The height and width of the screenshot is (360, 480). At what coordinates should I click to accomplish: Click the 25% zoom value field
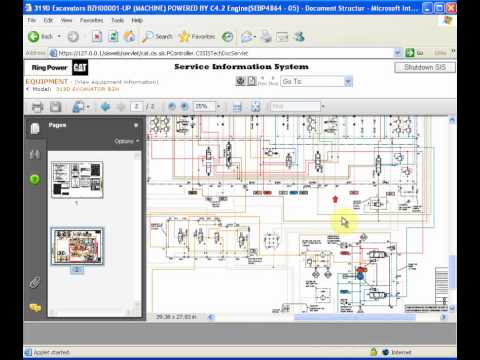204,107
